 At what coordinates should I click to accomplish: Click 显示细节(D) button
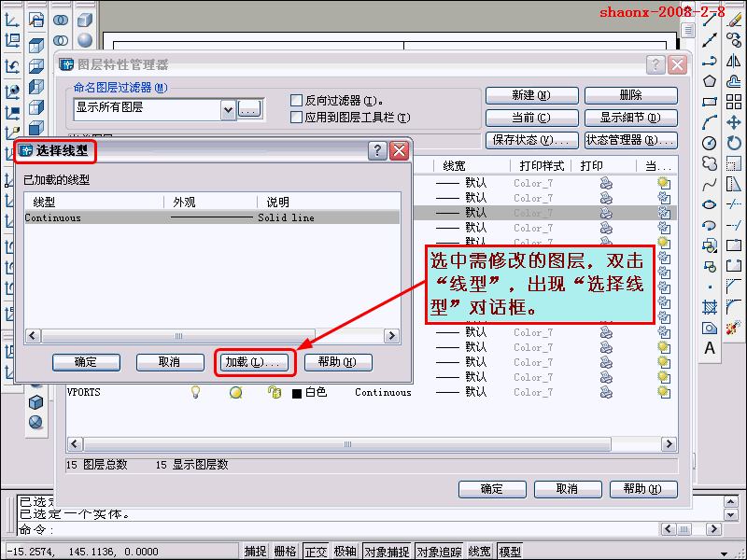tap(631, 118)
